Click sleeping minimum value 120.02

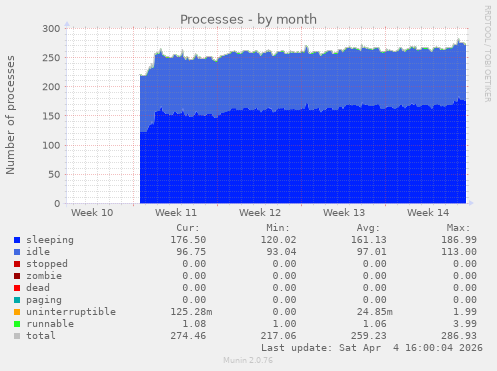(x=278, y=240)
